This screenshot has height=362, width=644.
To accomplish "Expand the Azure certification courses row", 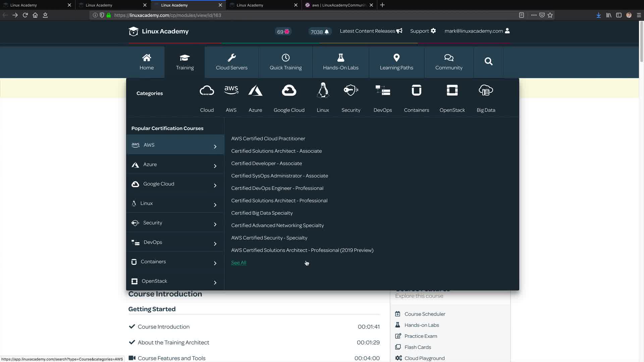I will pyautogui.click(x=175, y=165).
